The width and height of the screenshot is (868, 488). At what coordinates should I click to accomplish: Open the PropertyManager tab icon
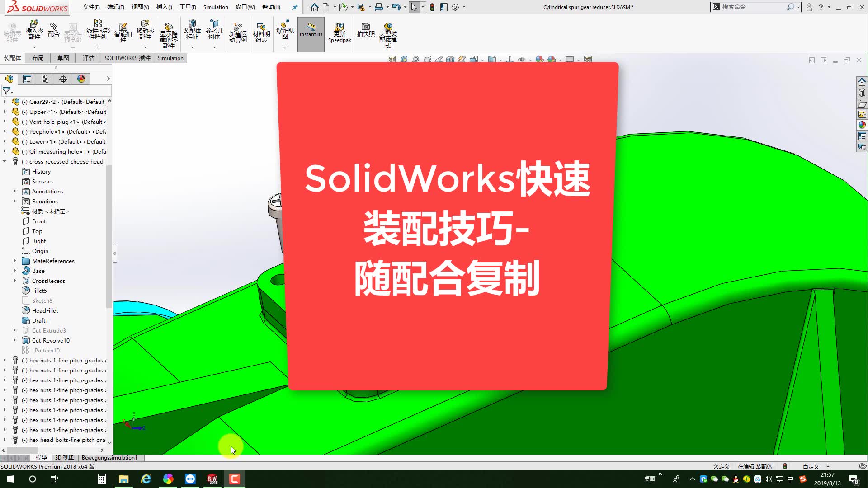27,79
